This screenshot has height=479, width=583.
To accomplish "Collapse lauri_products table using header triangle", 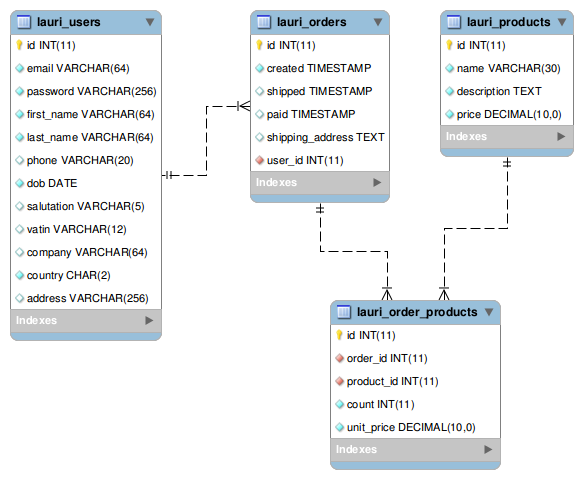I will coord(562,22).
